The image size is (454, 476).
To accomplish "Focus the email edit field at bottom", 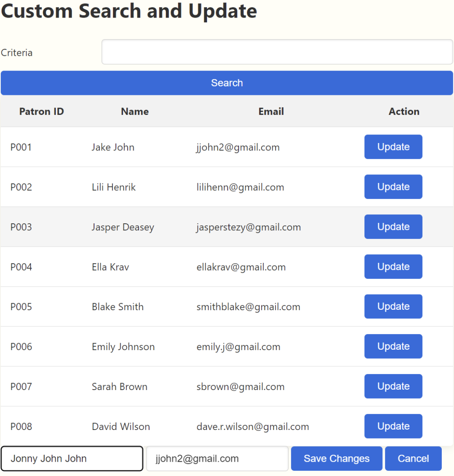I will pos(217,458).
